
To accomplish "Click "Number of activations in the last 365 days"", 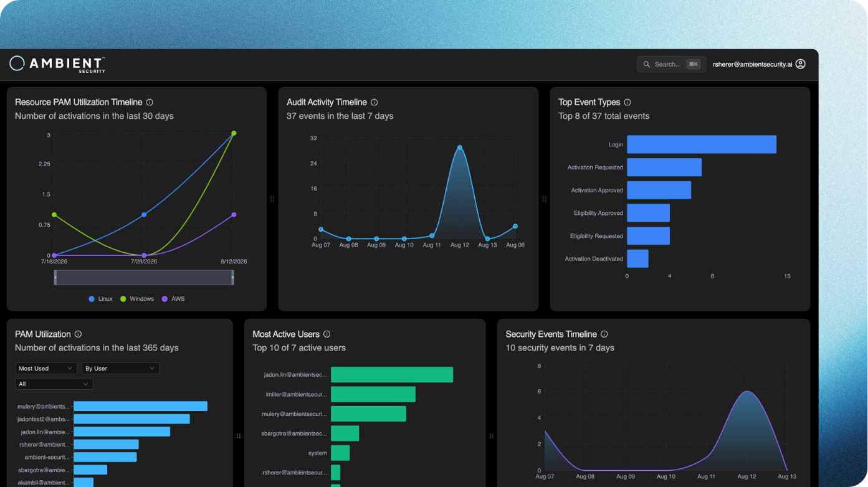I will point(97,348).
